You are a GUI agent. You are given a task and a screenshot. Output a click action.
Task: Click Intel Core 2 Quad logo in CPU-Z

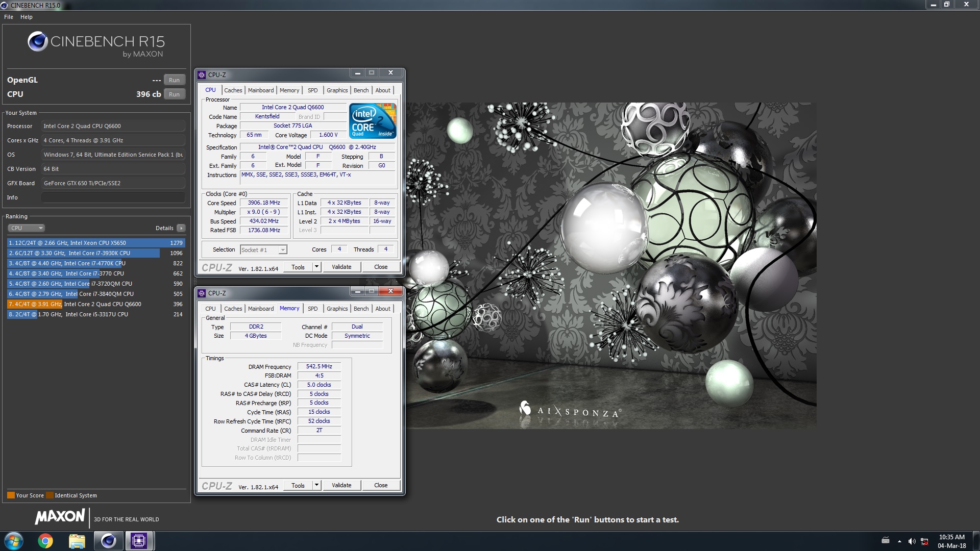(x=373, y=121)
